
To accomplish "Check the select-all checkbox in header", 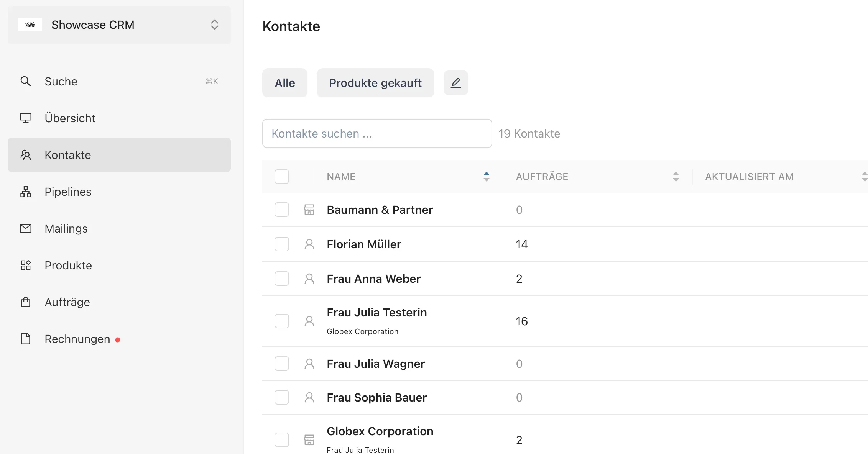I will click(281, 177).
